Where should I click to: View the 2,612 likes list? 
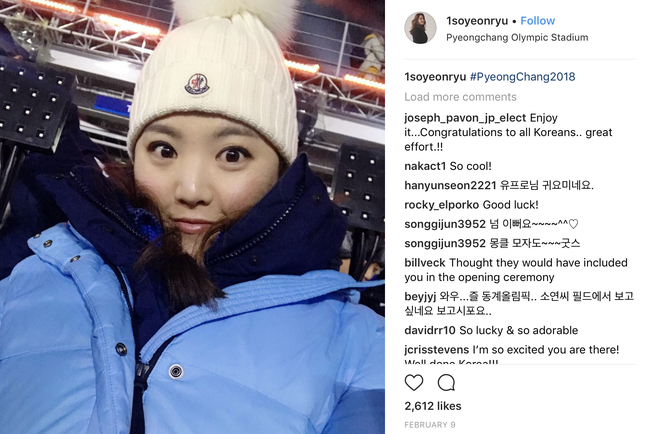[x=433, y=406]
